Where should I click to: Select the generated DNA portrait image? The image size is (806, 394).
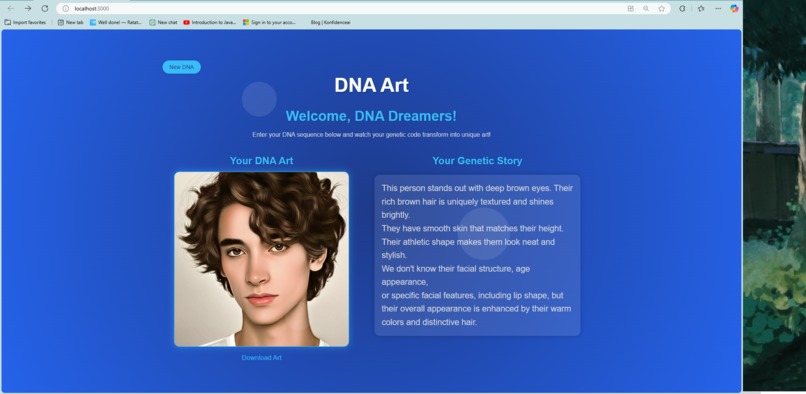coord(262,259)
